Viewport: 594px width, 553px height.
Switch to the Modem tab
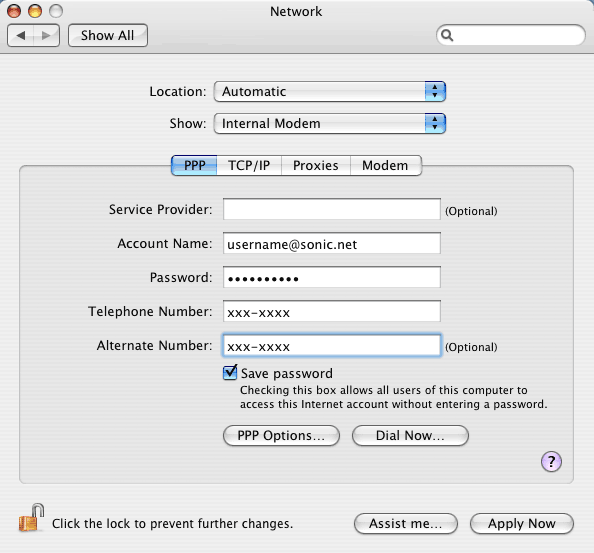coord(385,166)
